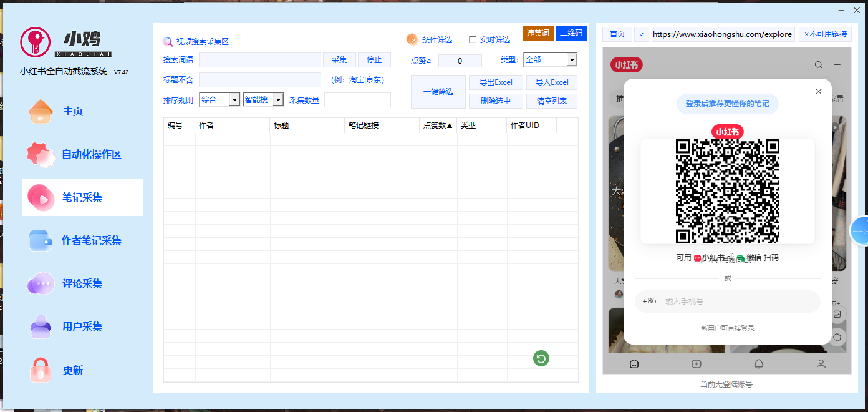
Task: Close the QR code login popup
Action: 818,92
